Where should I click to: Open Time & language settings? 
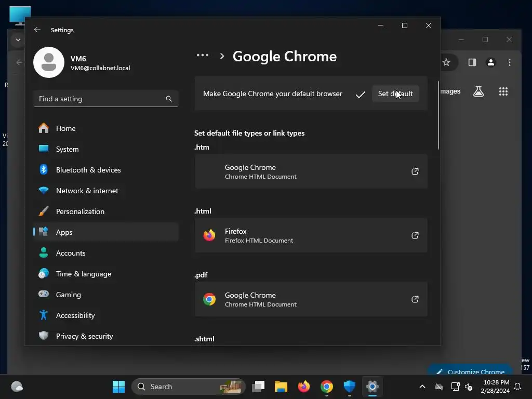106,274
